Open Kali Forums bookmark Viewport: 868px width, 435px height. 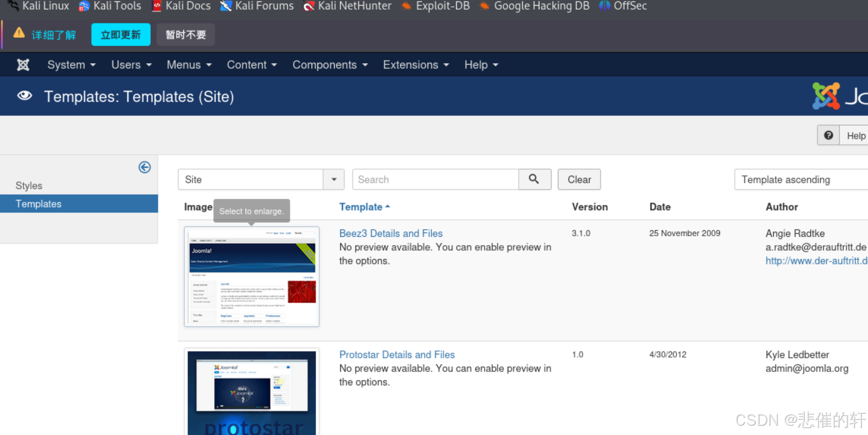pos(257,6)
